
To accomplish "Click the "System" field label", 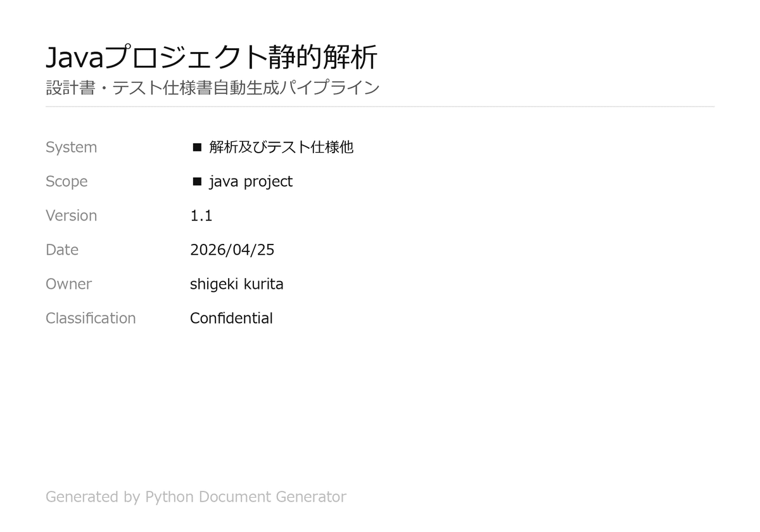I will point(71,148).
